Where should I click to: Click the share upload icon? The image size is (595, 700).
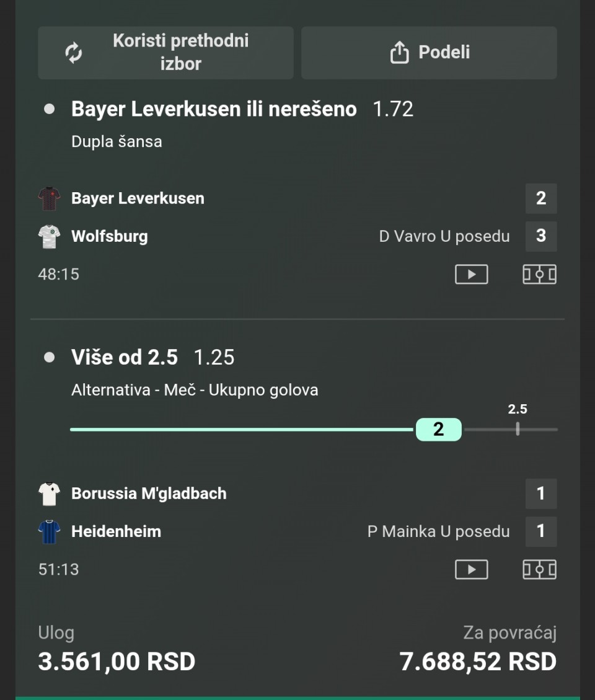coord(399,53)
